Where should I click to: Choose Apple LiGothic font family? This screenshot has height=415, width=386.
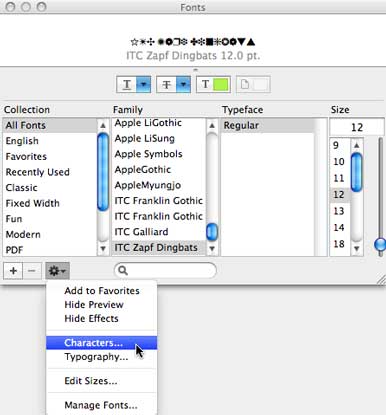[159, 123]
